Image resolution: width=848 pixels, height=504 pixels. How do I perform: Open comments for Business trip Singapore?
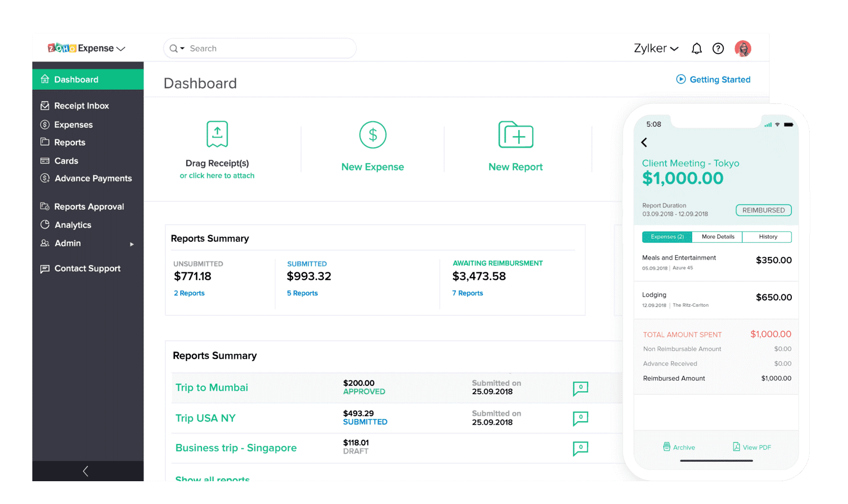(580, 448)
